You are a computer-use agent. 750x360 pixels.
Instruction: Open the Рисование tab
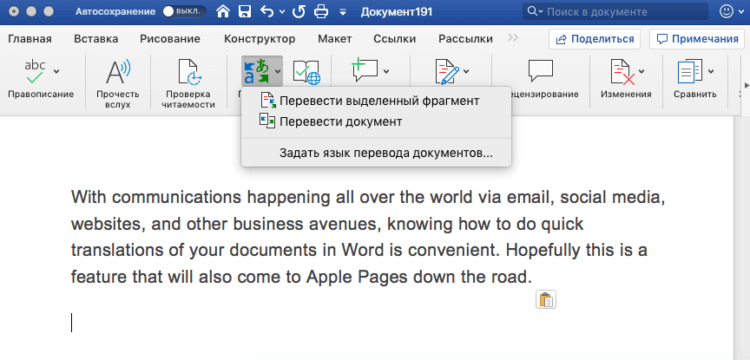pos(170,39)
